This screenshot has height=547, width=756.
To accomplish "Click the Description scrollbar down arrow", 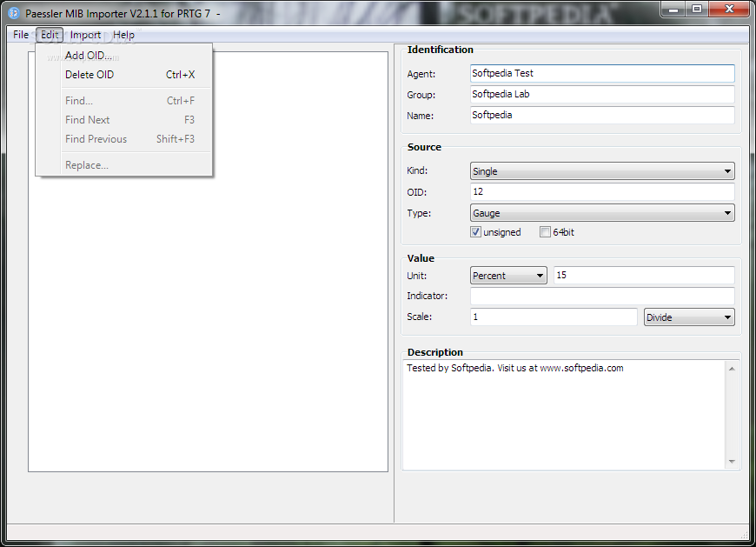I will (732, 462).
